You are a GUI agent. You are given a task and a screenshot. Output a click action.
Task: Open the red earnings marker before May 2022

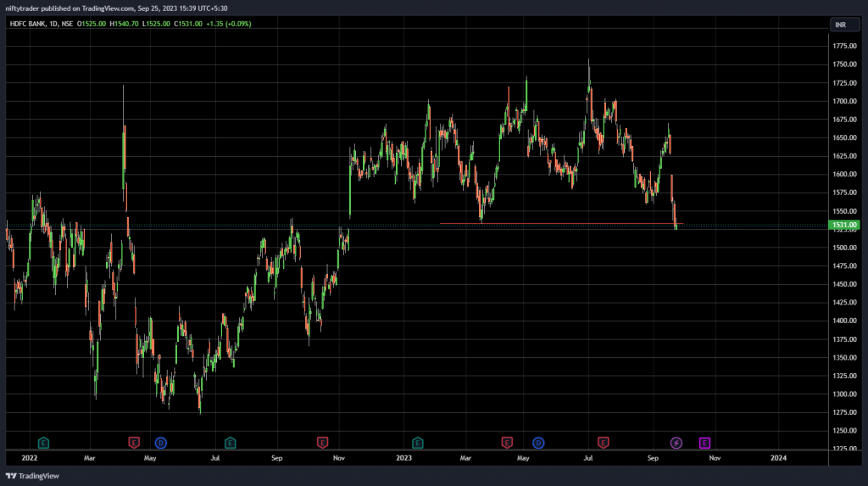134,443
